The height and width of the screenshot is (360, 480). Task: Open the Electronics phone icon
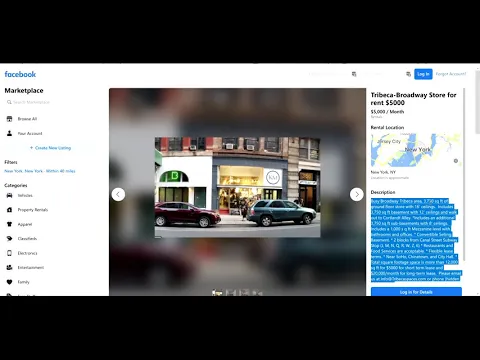tap(9, 253)
